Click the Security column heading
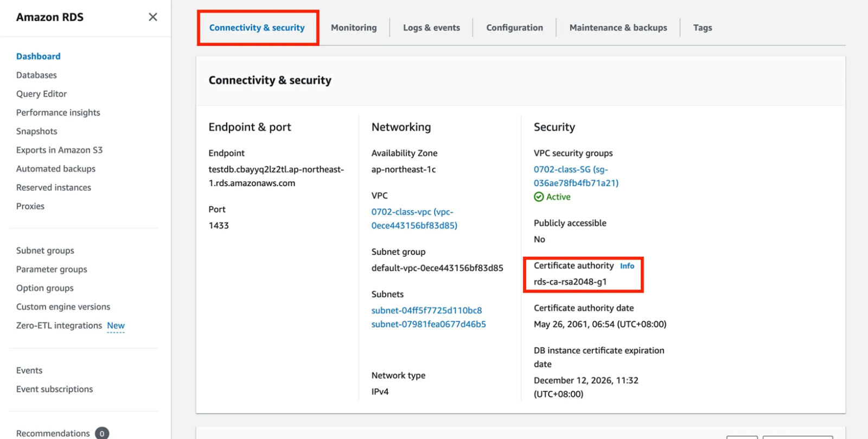The width and height of the screenshot is (868, 439). click(x=554, y=127)
